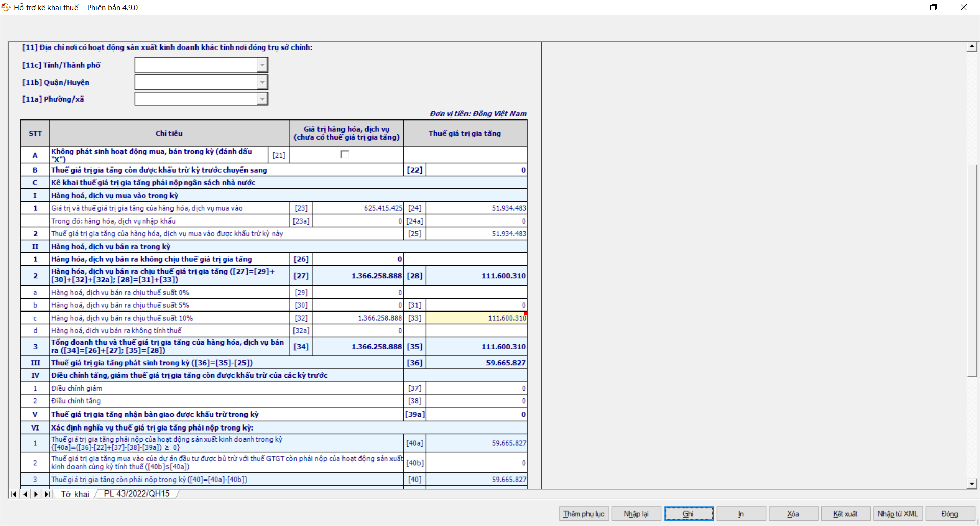Click the app icon in title bar
Image resolution: width=980 pixels, height=526 pixels.
(x=6, y=7)
